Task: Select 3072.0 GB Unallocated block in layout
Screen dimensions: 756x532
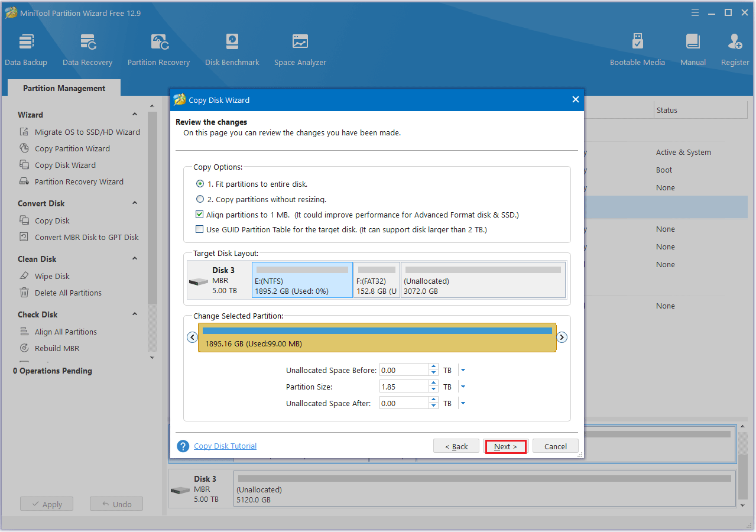Action: click(484, 280)
